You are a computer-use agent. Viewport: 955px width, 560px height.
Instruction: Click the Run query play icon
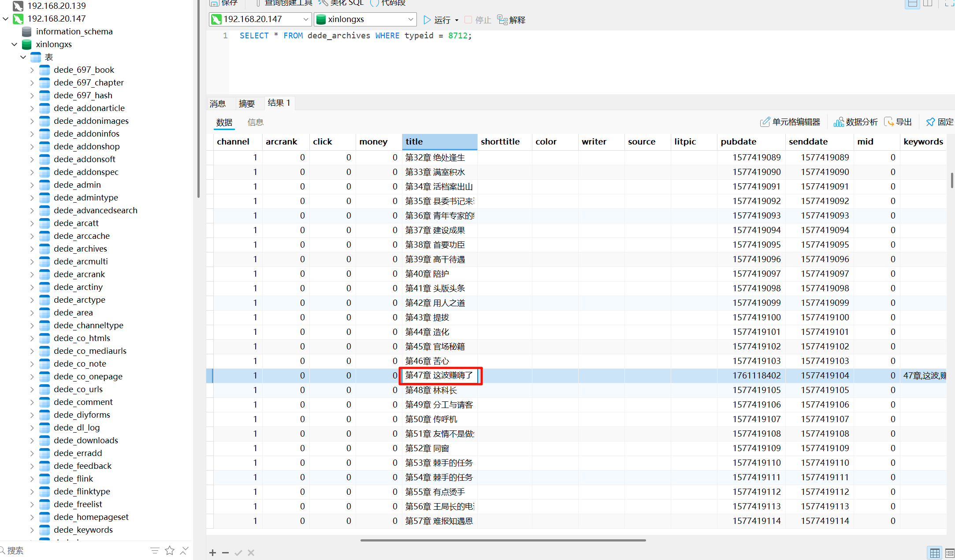(x=427, y=20)
